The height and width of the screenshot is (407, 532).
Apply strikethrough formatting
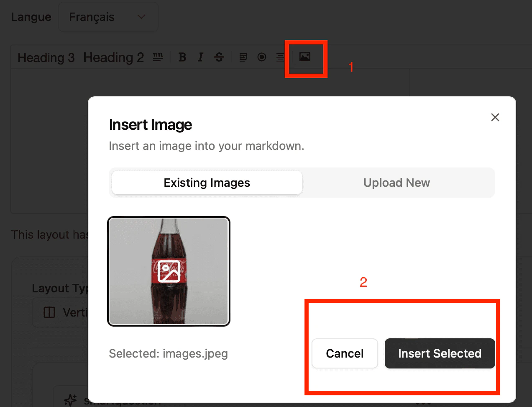point(219,57)
